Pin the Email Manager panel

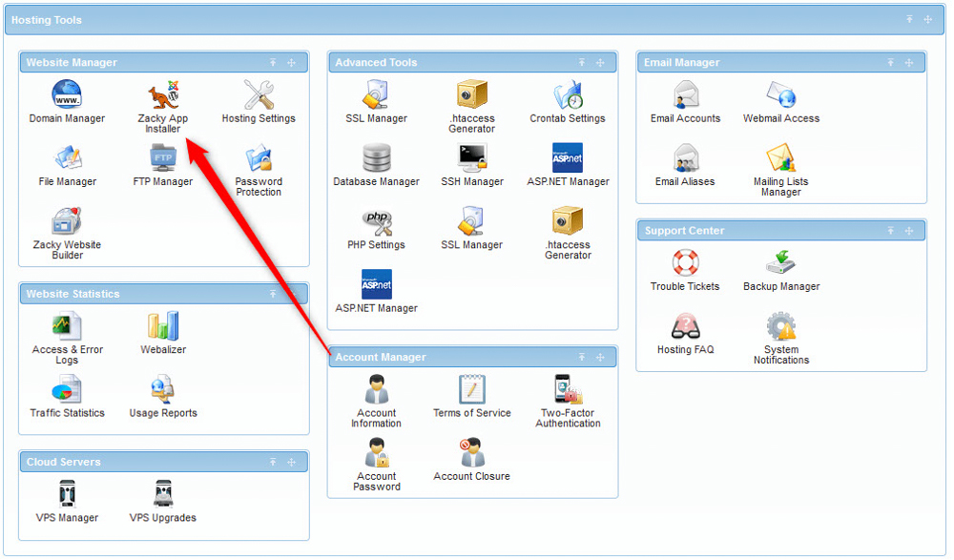[890, 62]
